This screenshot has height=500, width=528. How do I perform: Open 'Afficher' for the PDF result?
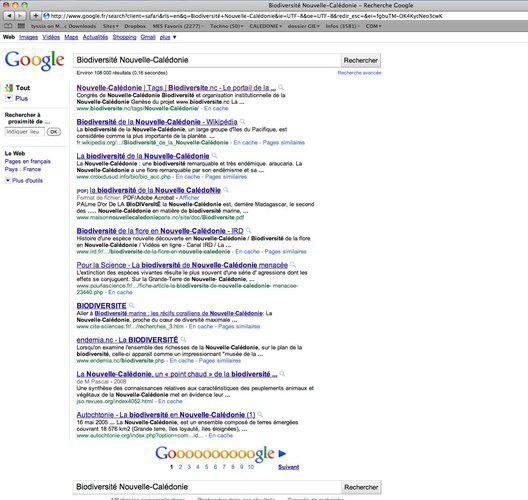tap(189, 198)
